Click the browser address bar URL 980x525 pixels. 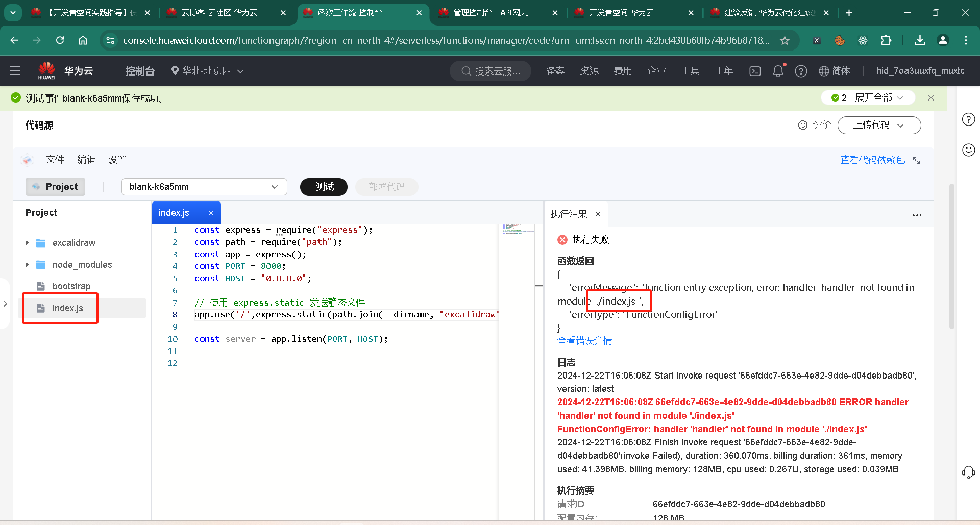point(446,40)
